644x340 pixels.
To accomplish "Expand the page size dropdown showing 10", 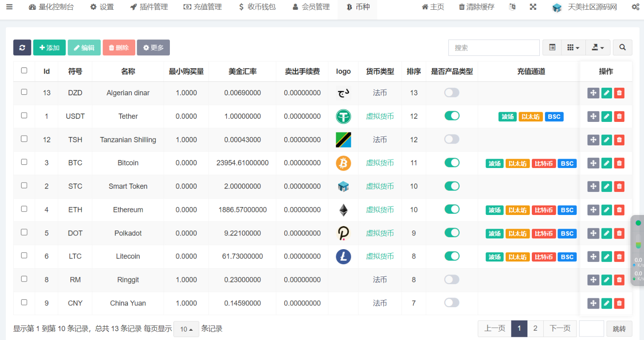I will coord(186,329).
